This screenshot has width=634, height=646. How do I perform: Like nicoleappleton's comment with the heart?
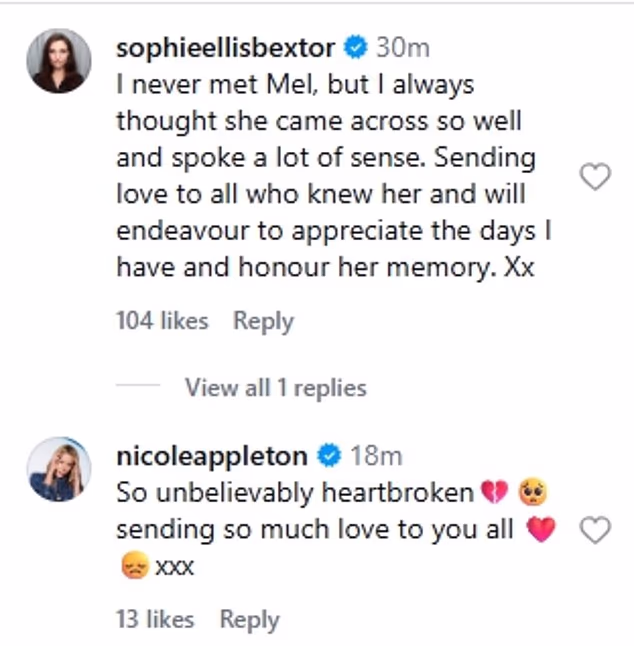click(x=595, y=531)
